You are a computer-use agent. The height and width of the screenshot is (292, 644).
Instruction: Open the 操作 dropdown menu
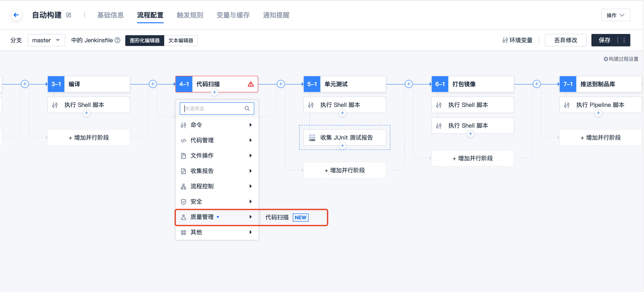615,15
